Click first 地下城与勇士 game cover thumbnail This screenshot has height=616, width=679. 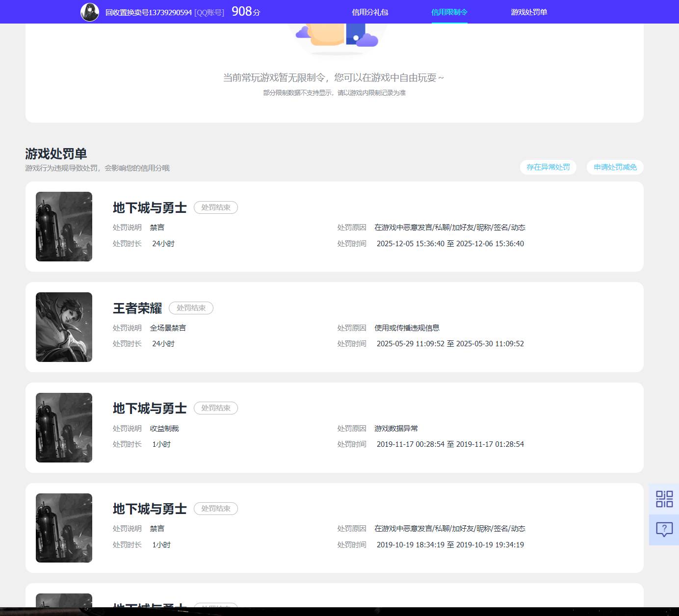point(64,227)
